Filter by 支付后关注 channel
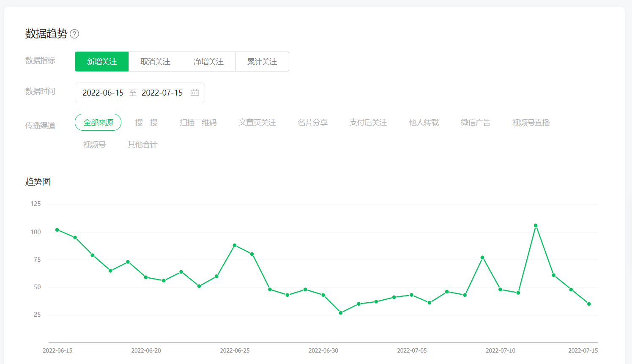The image size is (632, 364). coord(368,123)
